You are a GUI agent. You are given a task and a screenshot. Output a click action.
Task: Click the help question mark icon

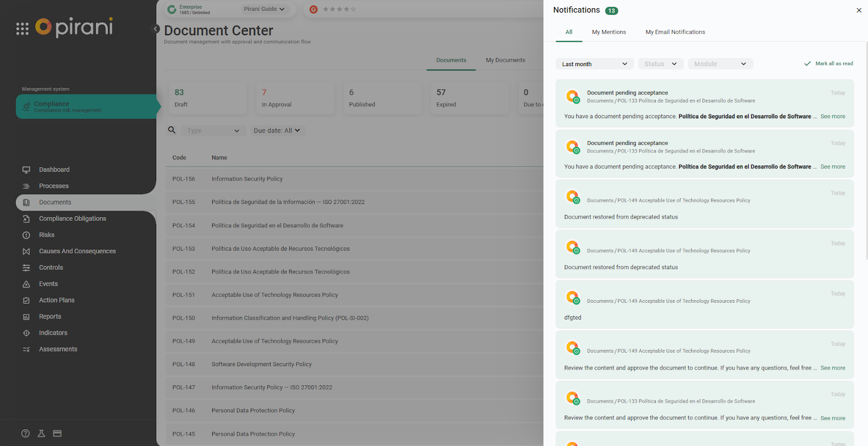point(25,434)
